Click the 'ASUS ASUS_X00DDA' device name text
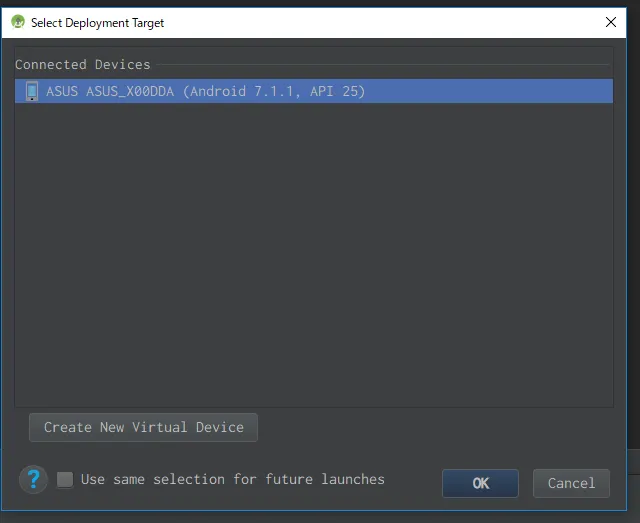Viewport: 640px width, 523px height. coord(110,91)
